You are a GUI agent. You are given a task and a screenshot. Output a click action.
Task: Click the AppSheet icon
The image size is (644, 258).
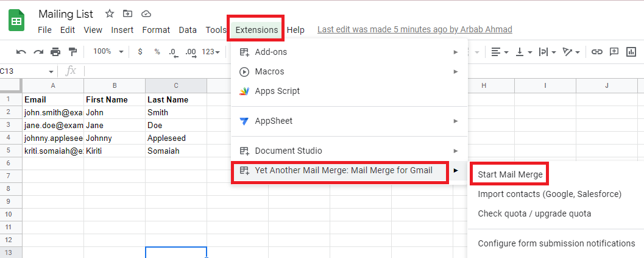(244, 121)
